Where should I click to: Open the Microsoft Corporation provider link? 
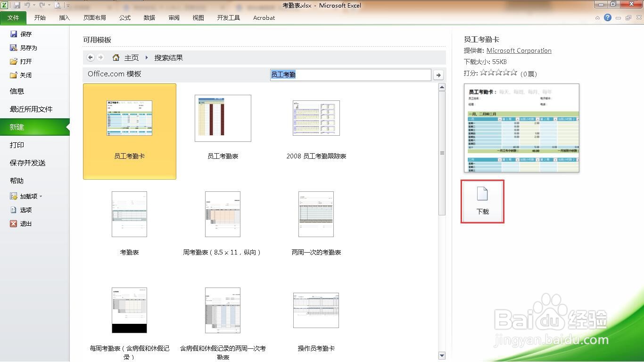point(519,50)
